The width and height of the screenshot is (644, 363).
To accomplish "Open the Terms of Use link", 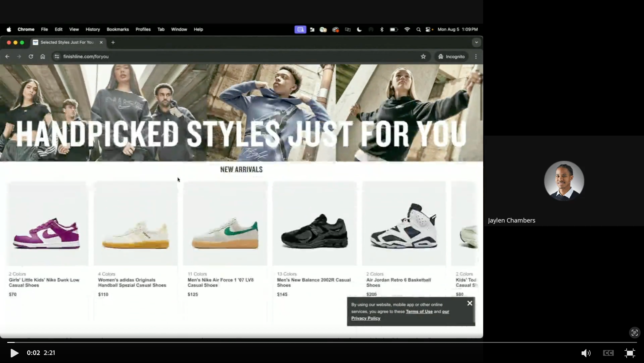I will click(419, 312).
